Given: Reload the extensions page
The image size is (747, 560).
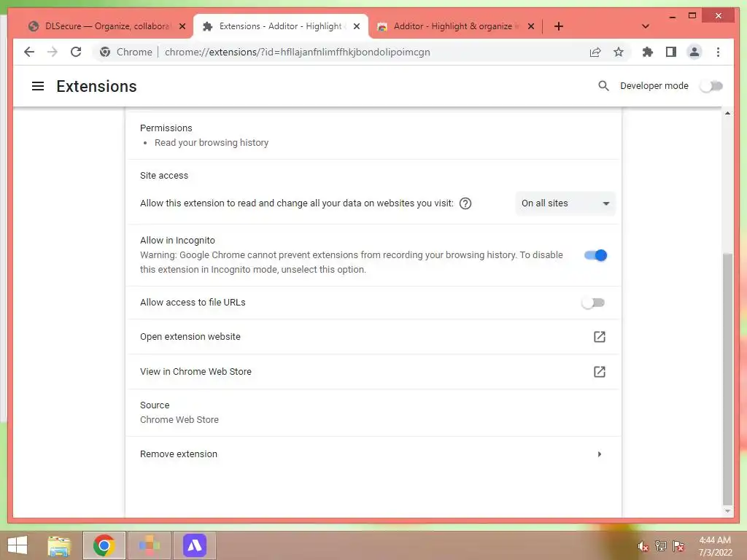Looking at the screenshot, I should pyautogui.click(x=76, y=52).
